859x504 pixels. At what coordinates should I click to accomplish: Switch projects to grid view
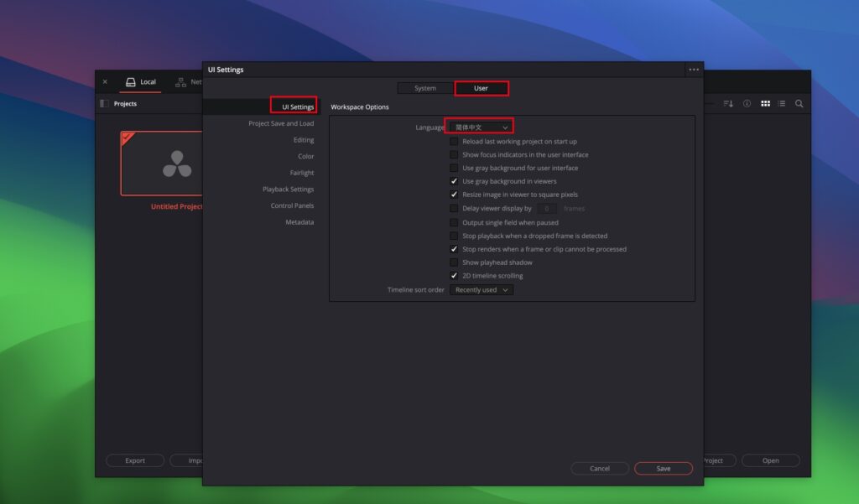point(765,103)
